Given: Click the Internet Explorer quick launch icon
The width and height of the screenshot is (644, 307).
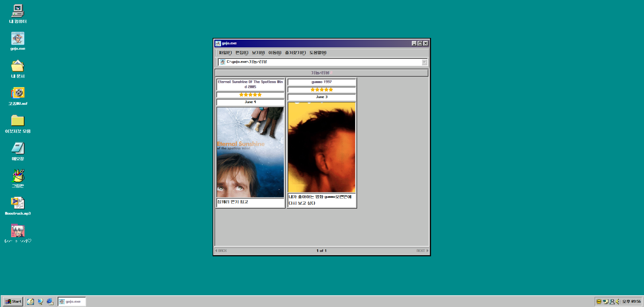Looking at the screenshot, I should pyautogui.click(x=50, y=301).
